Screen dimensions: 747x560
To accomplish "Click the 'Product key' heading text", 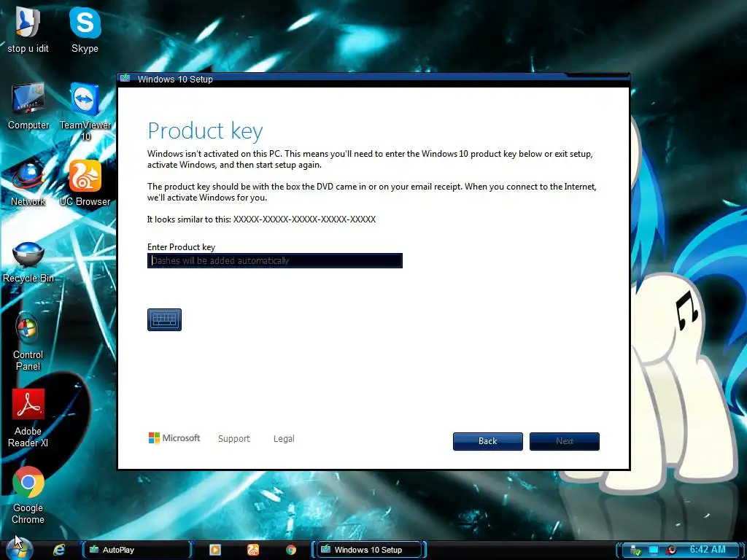I will [205, 131].
